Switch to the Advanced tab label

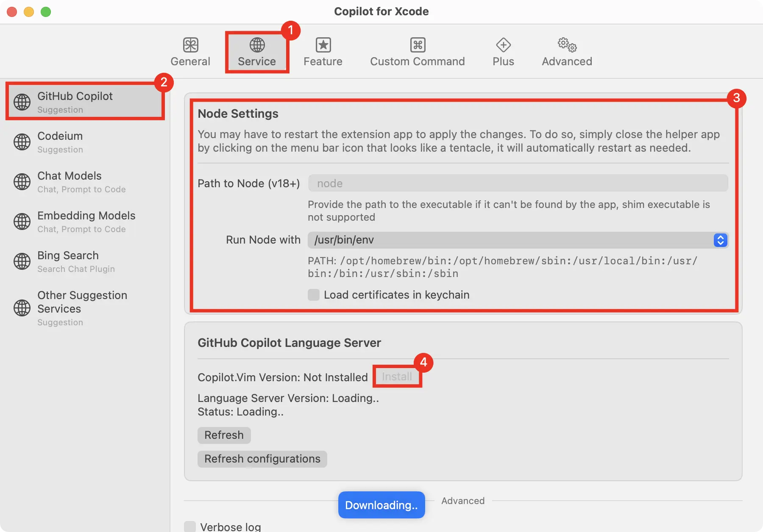coord(567,61)
